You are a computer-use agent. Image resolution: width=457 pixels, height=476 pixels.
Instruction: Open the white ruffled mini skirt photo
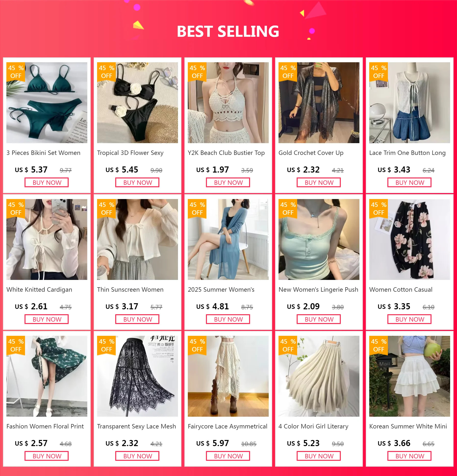tap(410, 376)
